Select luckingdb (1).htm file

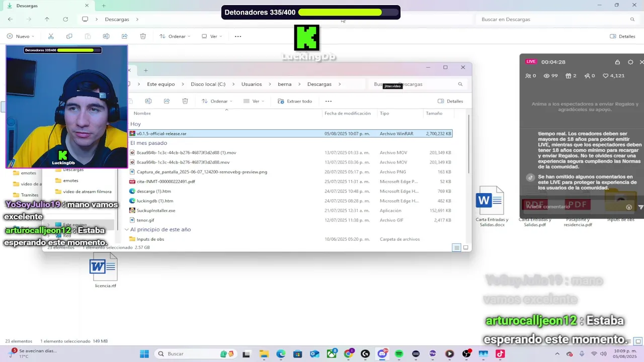click(x=290, y=201)
